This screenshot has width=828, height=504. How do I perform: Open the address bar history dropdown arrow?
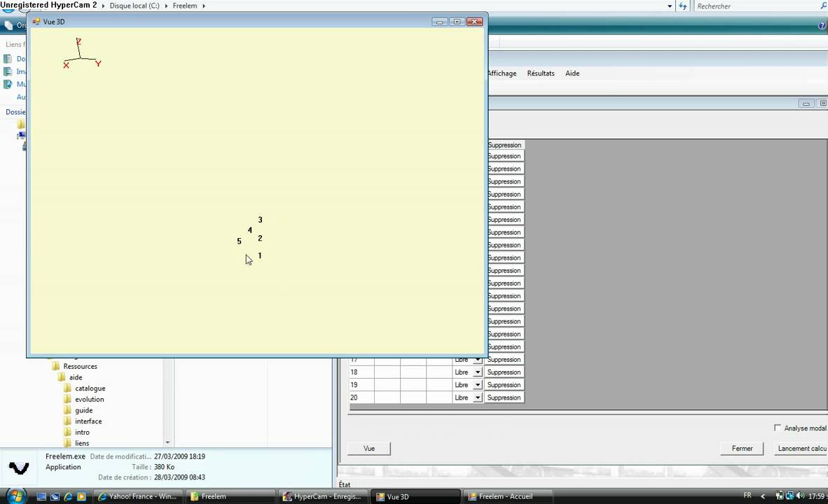[x=670, y=6]
